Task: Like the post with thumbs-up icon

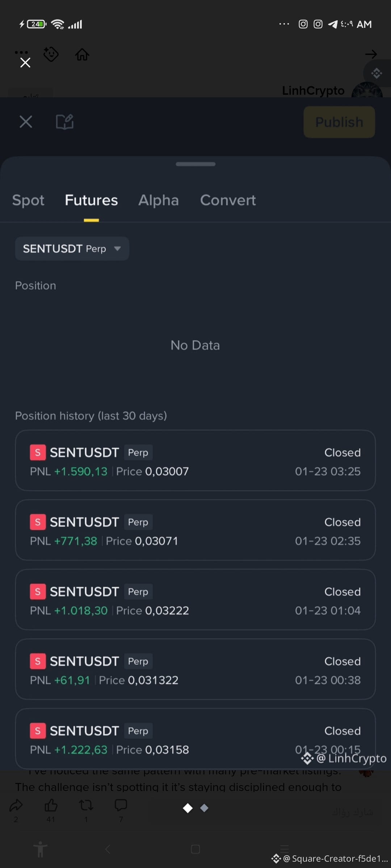Action: (51, 805)
